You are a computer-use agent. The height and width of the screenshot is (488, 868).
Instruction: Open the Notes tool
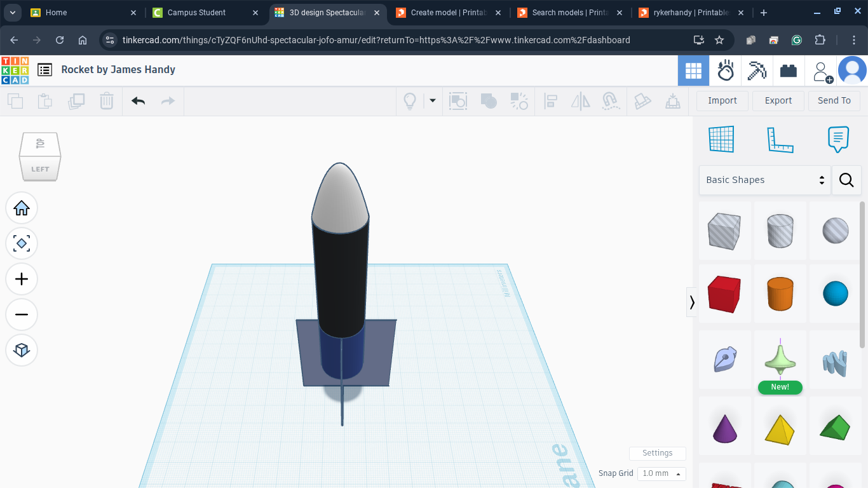pos(838,139)
